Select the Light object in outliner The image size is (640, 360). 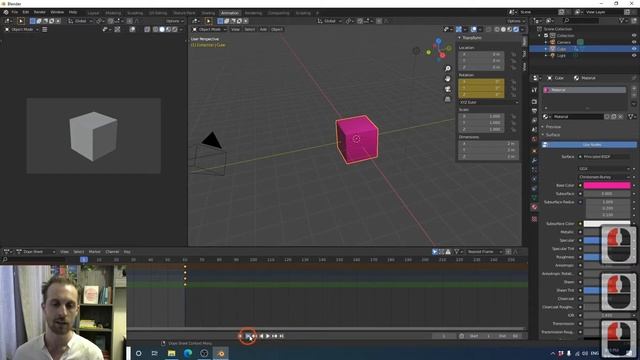pos(561,56)
